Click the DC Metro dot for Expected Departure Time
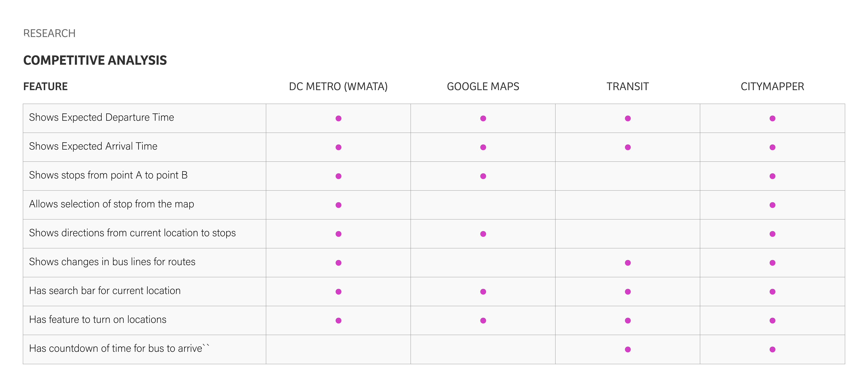Screen dimensions: 868x387 coord(338,118)
